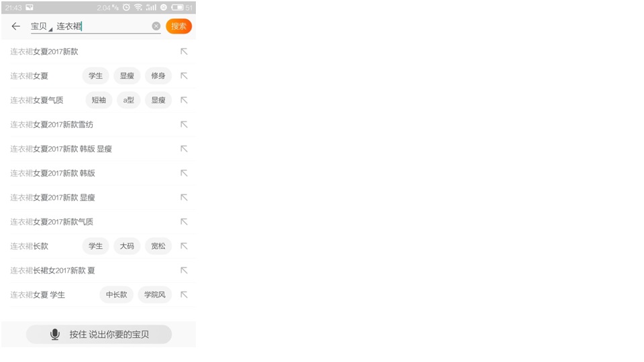Screen dimensions: 644x362
Task: Choose the 短袖 tag chip
Action: [x=99, y=100]
